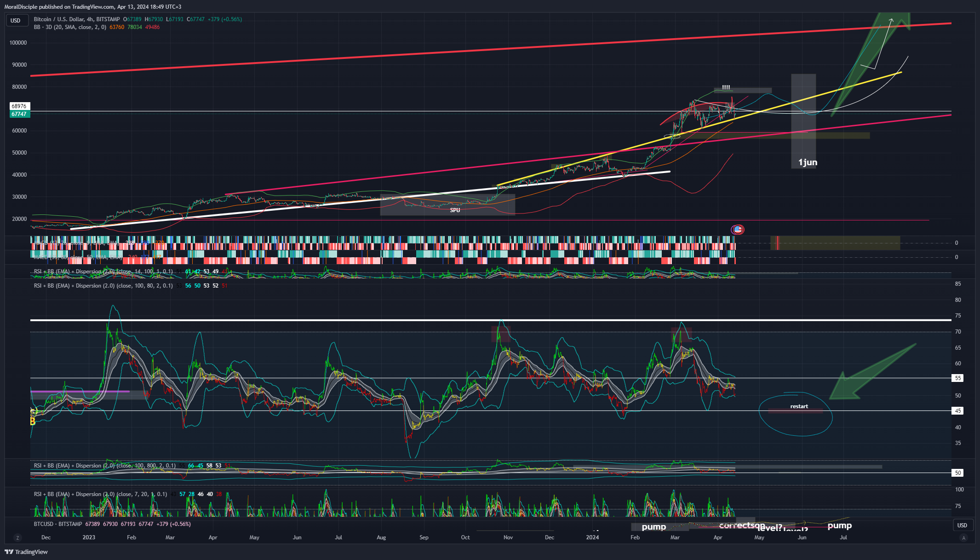Click the 85 RSI scale value
This screenshot has width=980, height=560.
(958, 284)
